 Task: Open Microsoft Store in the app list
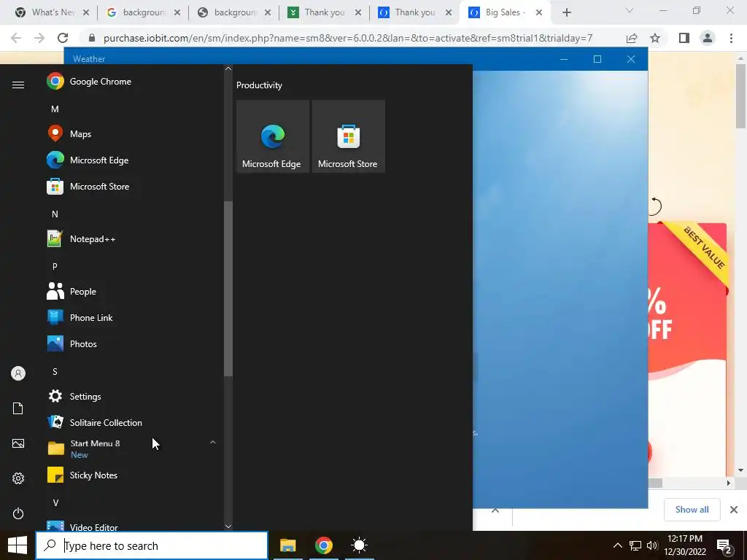click(x=133, y=186)
